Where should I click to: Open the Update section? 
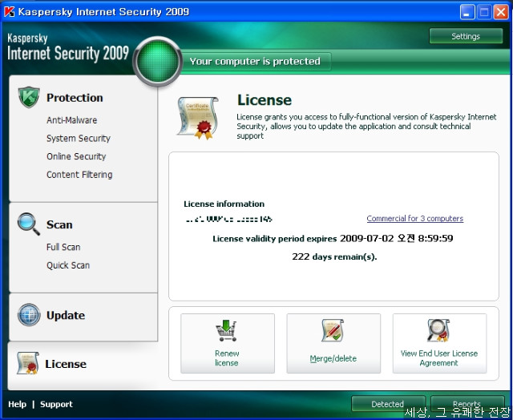(66, 315)
